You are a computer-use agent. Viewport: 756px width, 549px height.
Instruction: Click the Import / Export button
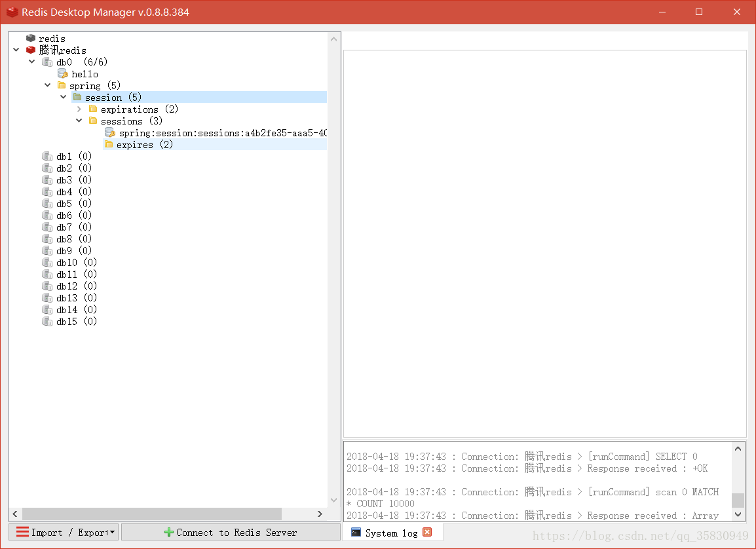pos(64,532)
